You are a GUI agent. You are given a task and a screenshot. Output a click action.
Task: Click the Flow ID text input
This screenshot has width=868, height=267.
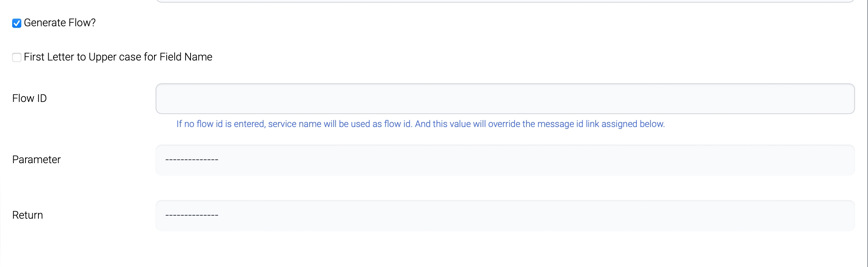pos(505,99)
